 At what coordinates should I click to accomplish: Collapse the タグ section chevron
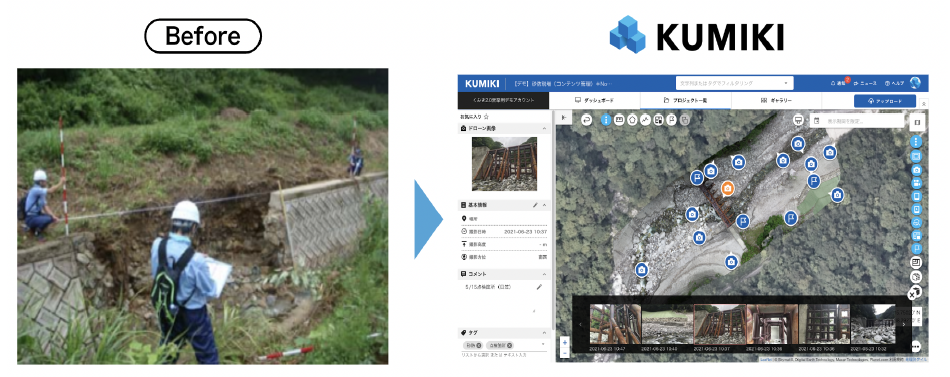[x=543, y=333]
